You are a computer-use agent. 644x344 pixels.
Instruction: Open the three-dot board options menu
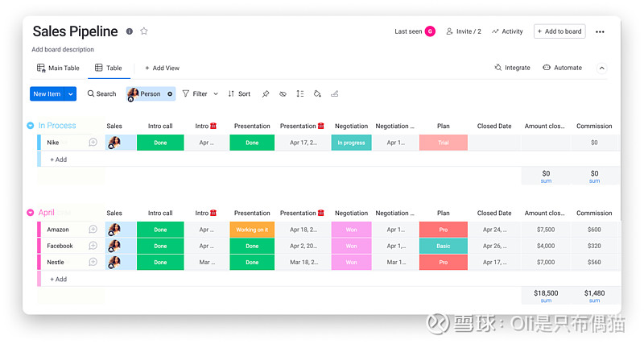point(600,32)
